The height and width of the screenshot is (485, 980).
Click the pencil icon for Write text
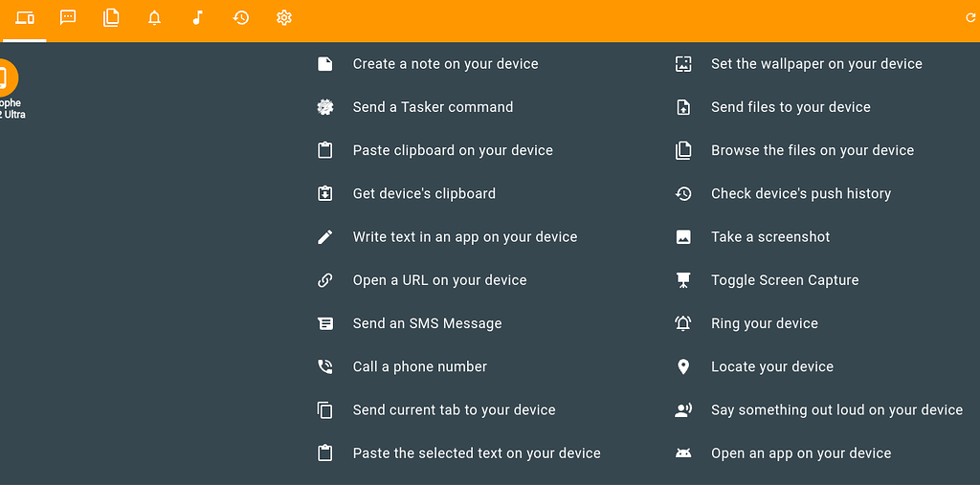[x=325, y=237]
